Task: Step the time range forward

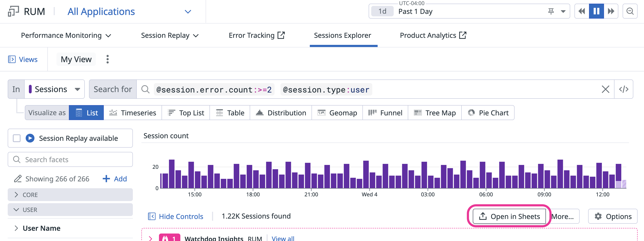Action: pyautogui.click(x=611, y=11)
